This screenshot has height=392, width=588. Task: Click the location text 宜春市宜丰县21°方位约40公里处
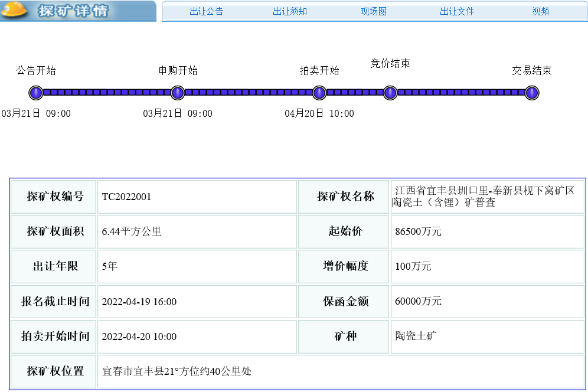tap(177, 371)
